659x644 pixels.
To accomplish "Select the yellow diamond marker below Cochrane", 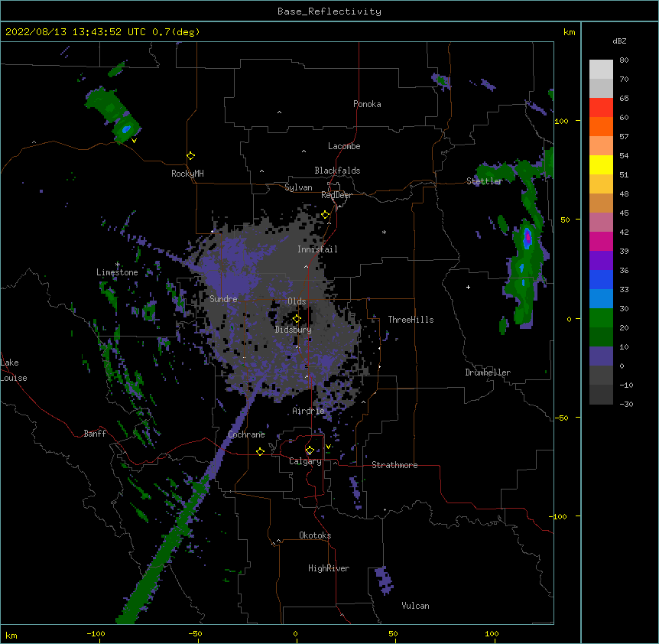I will 260,451.
